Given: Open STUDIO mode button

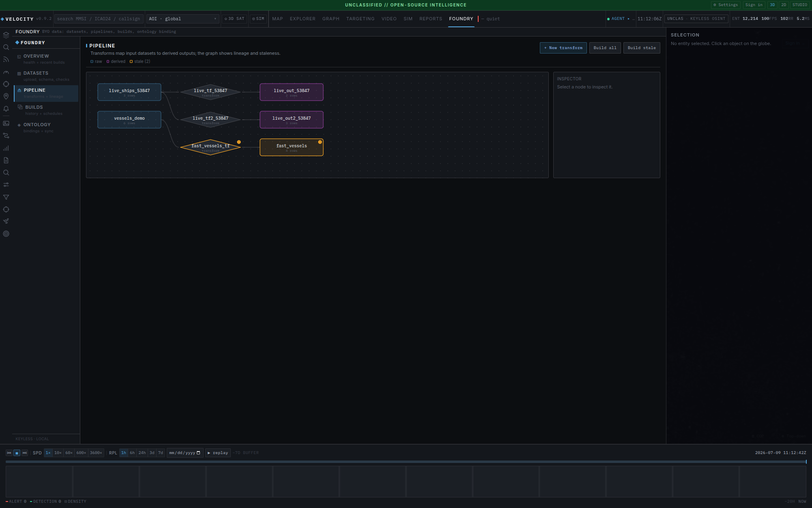Looking at the screenshot, I should coord(799,5).
